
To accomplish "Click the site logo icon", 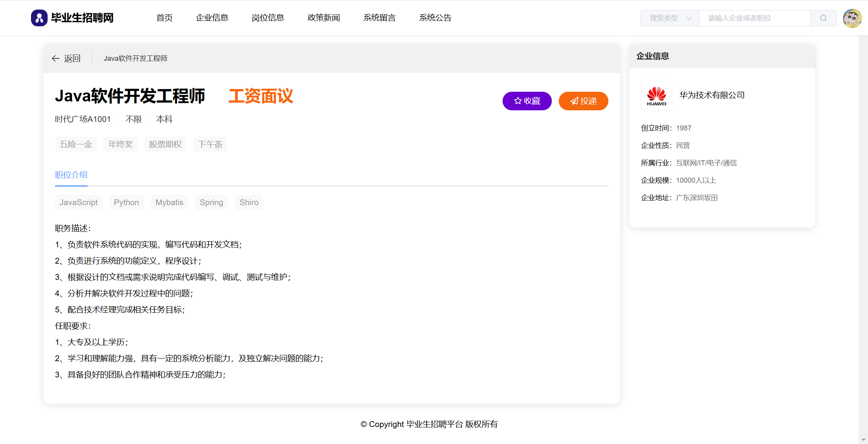I will 39,18.
